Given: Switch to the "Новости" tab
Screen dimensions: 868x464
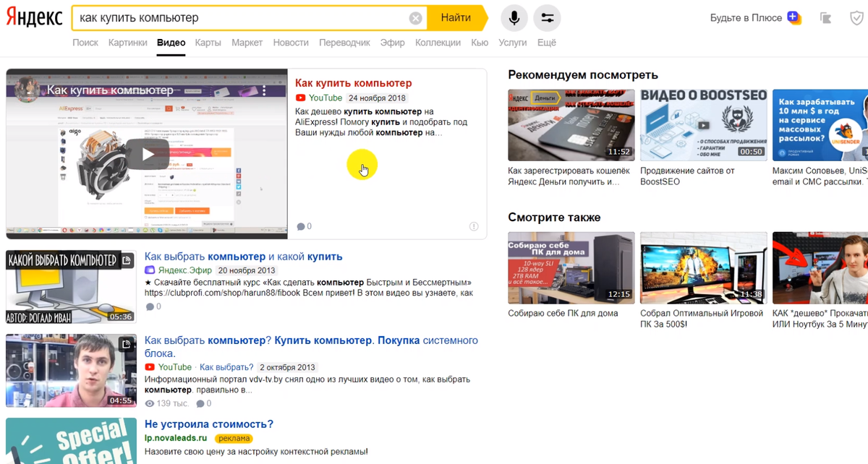Looking at the screenshot, I should tap(291, 43).
